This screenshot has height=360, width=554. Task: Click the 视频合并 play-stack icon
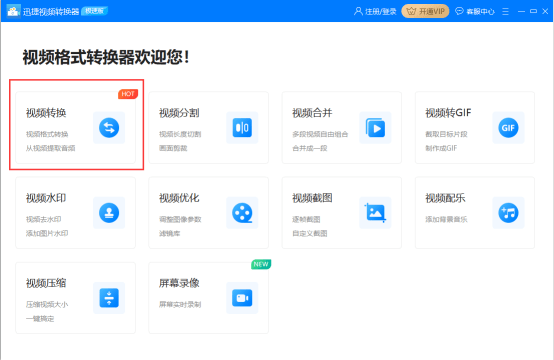click(375, 128)
